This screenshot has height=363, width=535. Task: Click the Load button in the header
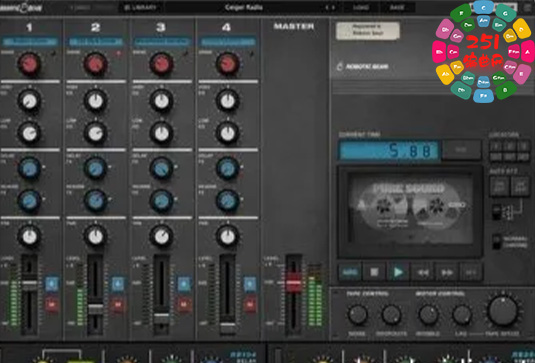click(361, 7)
